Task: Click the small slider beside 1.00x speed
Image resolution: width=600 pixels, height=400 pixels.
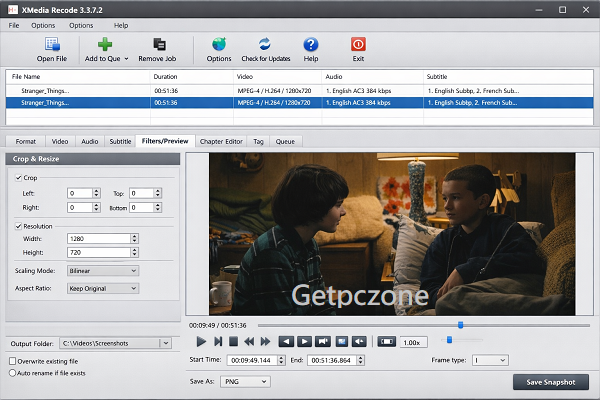Action: (449, 340)
